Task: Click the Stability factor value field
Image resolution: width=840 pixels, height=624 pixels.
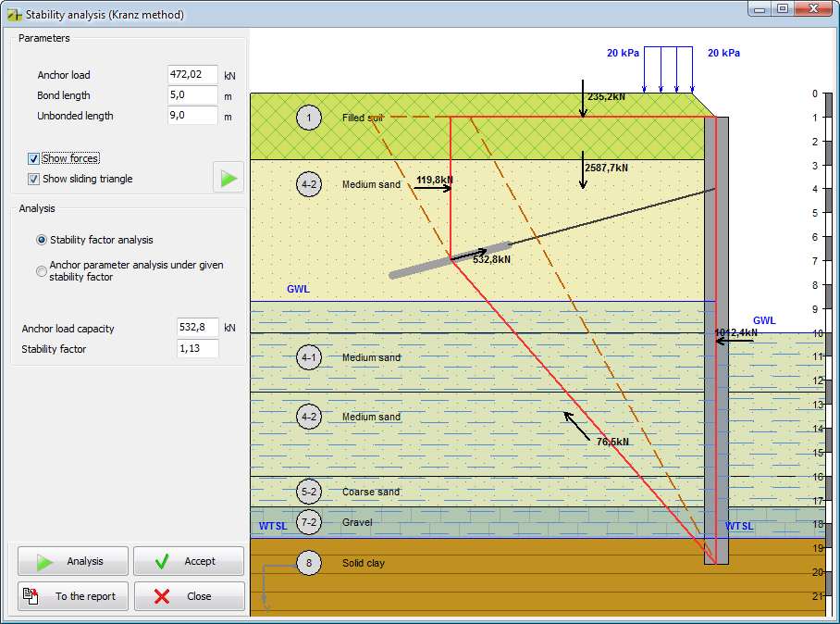Action: (x=197, y=348)
